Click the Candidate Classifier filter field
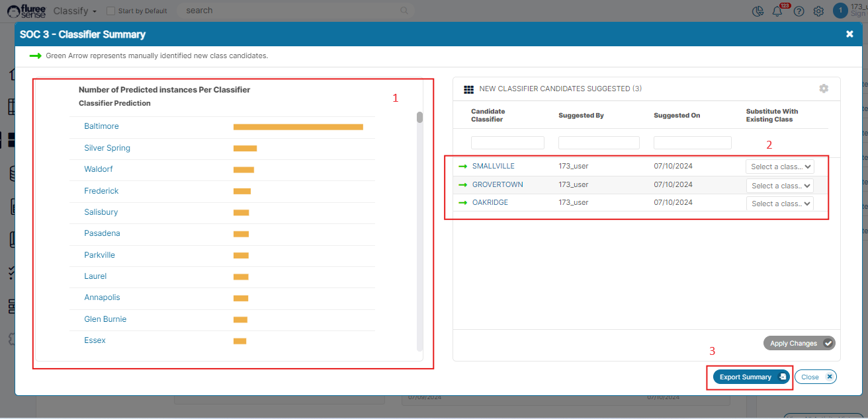 (507, 143)
